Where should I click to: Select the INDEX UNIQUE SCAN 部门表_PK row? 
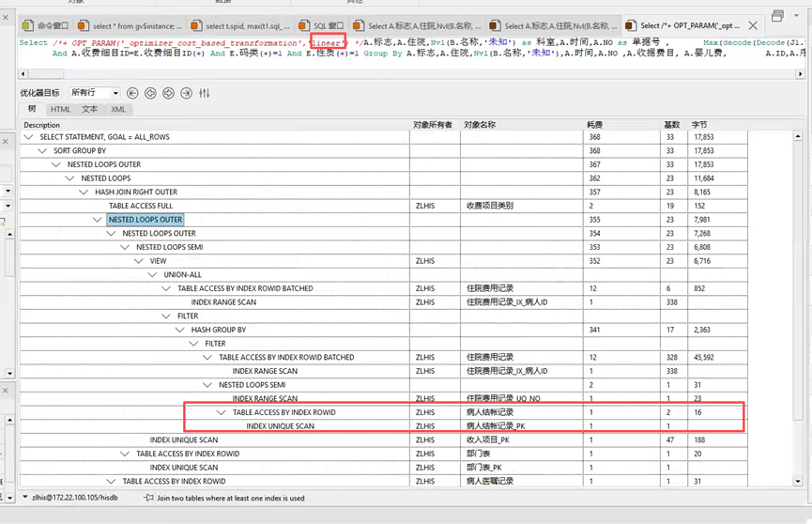coord(384,468)
